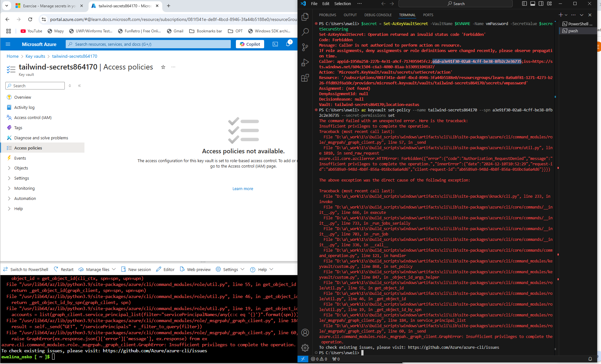Screen dimensions: 601x364
Task: Open Run and Debug view
Action: (305, 63)
